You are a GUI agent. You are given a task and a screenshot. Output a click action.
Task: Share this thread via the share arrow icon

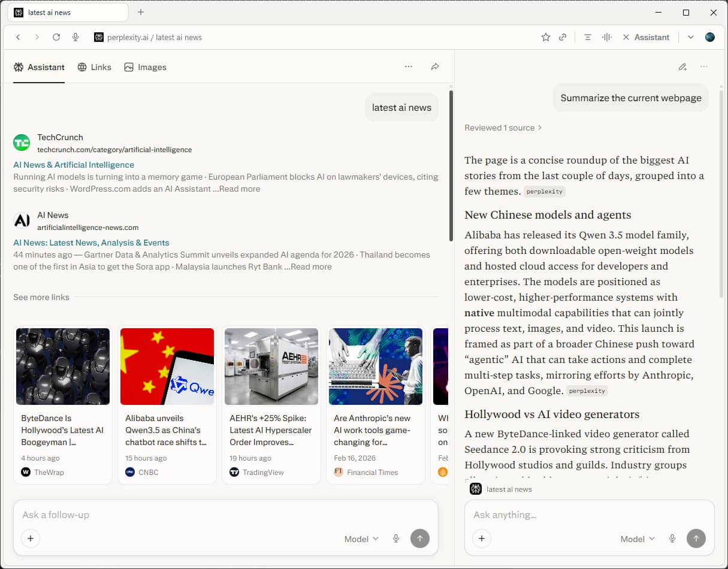pos(435,66)
